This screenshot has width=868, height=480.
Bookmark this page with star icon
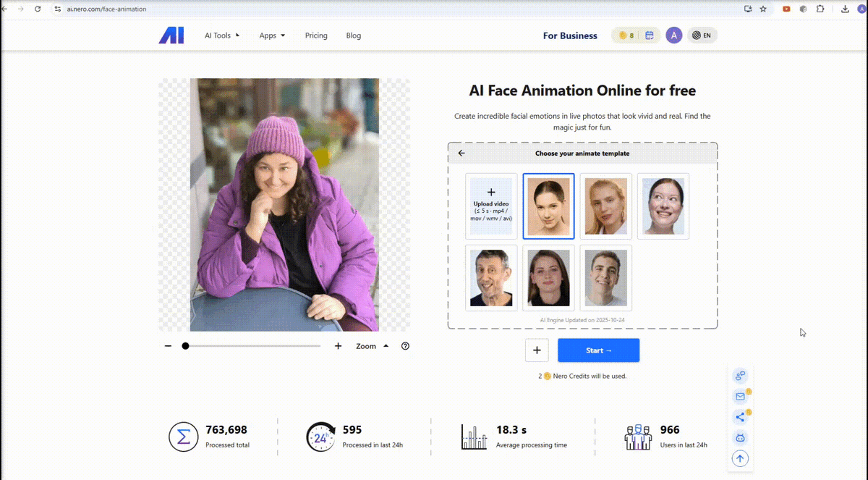(763, 9)
